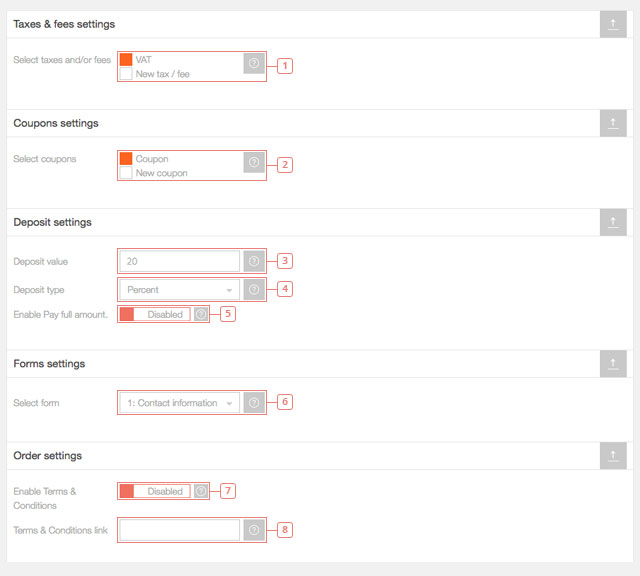
Task: Click the help icon beside Select taxes and/or fees
Action: [x=254, y=63]
